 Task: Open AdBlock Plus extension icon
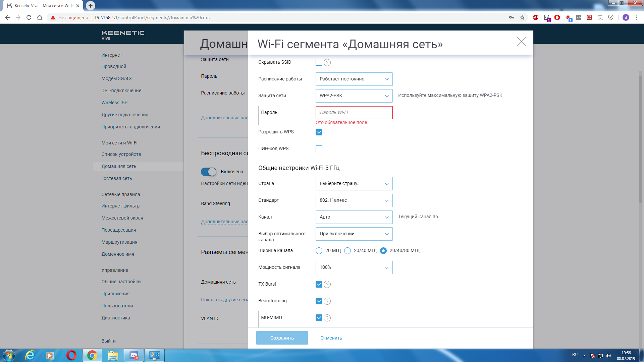click(x=536, y=17)
